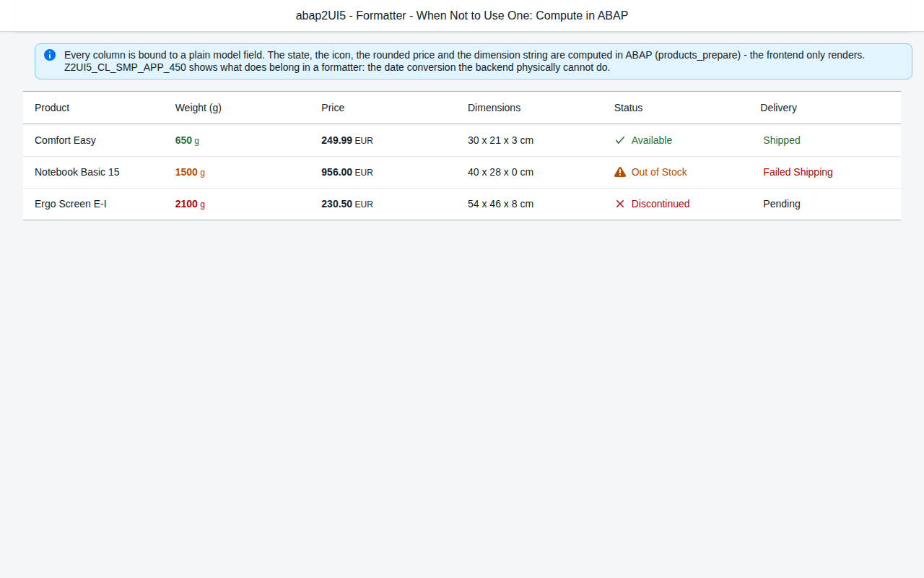Screen dimensions: 924x578
Task: Click the 54 x 46 x 8 cm dimensions
Action: click(500, 204)
